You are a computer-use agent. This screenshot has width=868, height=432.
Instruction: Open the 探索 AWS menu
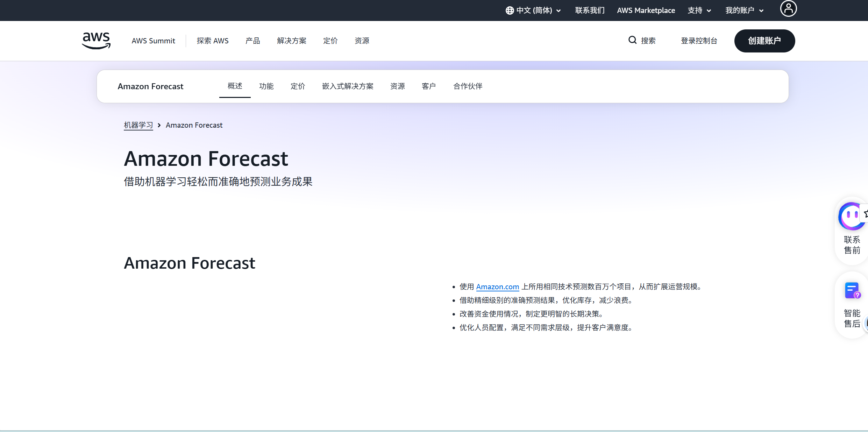(213, 41)
